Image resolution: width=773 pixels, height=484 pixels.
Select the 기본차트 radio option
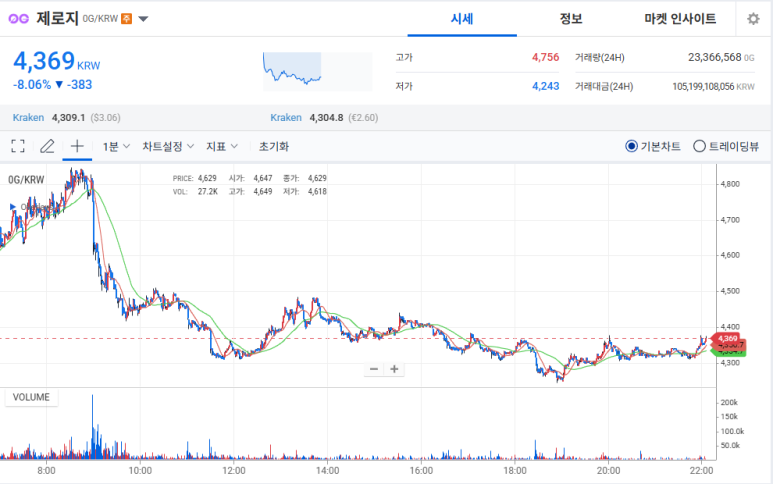pyautogui.click(x=631, y=146)
